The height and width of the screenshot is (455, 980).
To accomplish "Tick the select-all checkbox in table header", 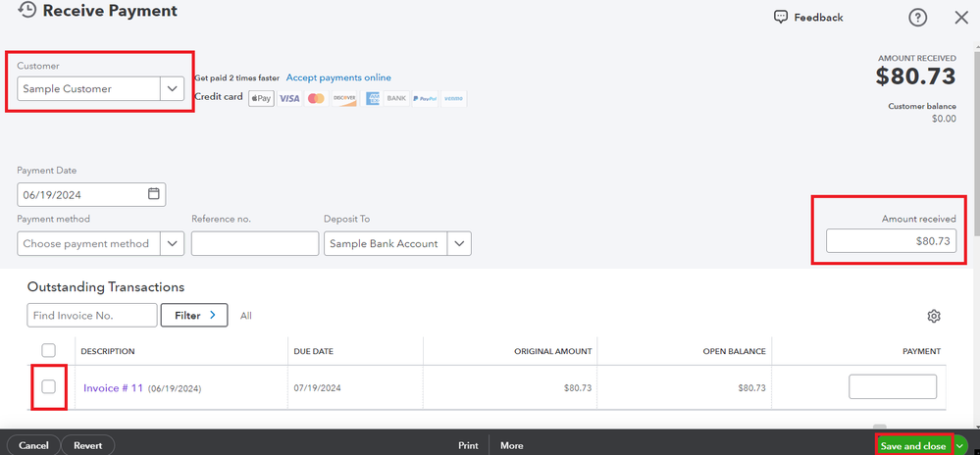I will click(x=49, y=350).
